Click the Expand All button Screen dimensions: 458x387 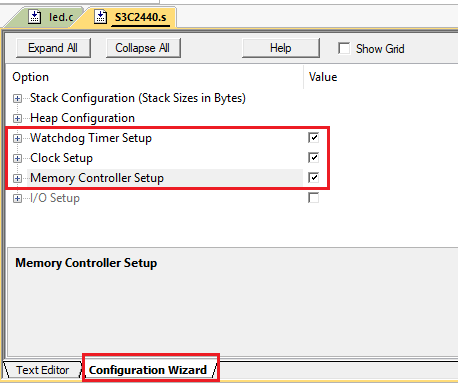point(53,48)
